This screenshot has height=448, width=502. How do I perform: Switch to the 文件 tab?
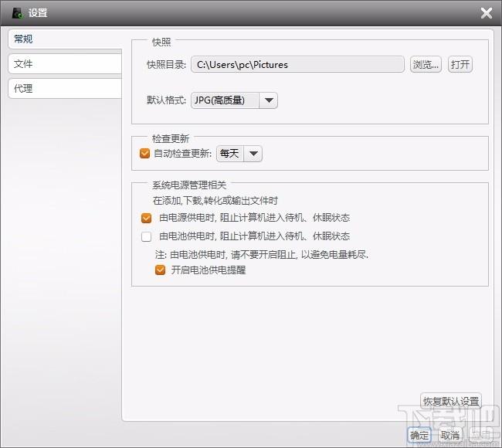[x=65, y=64]
